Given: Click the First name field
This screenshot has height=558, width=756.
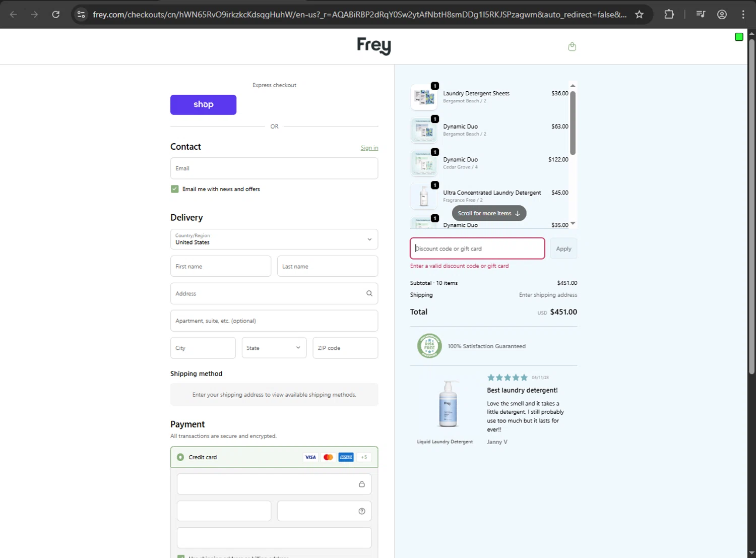Looking at the screenshot, I should click(221, 266).
